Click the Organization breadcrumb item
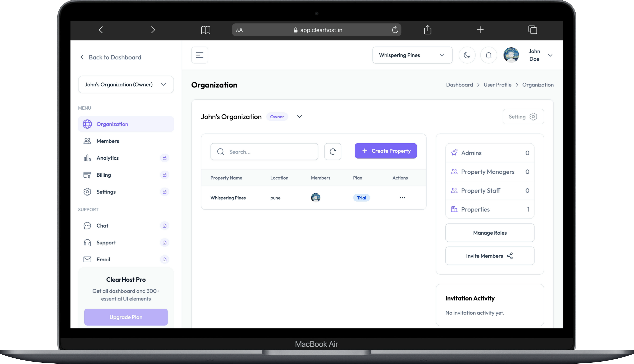 tap(538, 85)
